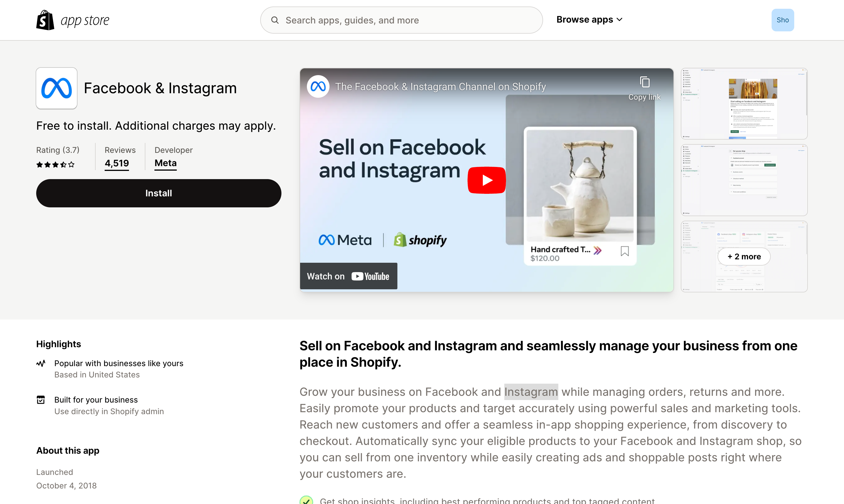Image resolution: width=844 pixels, height=504 pixels.
Task: Click the Shopify bag logo icon
Action: (x=45, y=20)
